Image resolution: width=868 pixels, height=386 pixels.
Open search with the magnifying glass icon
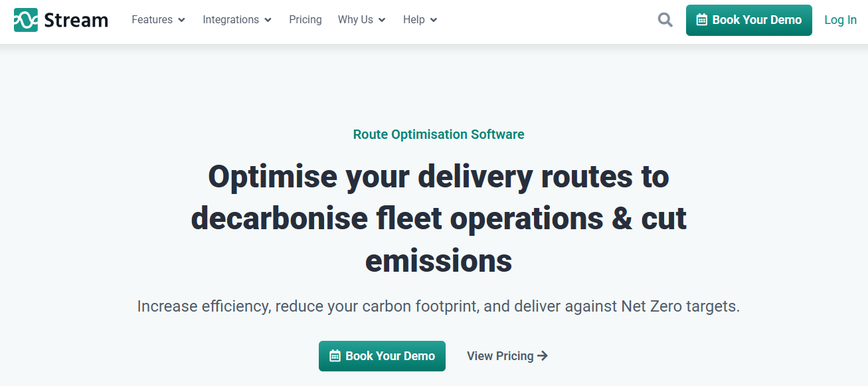[665, 20]
